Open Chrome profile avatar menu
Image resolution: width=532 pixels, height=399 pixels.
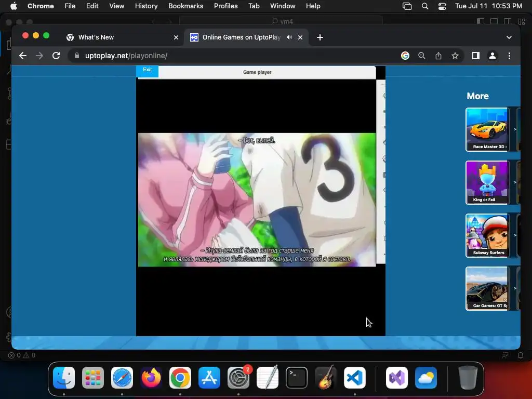pos(493,56)
